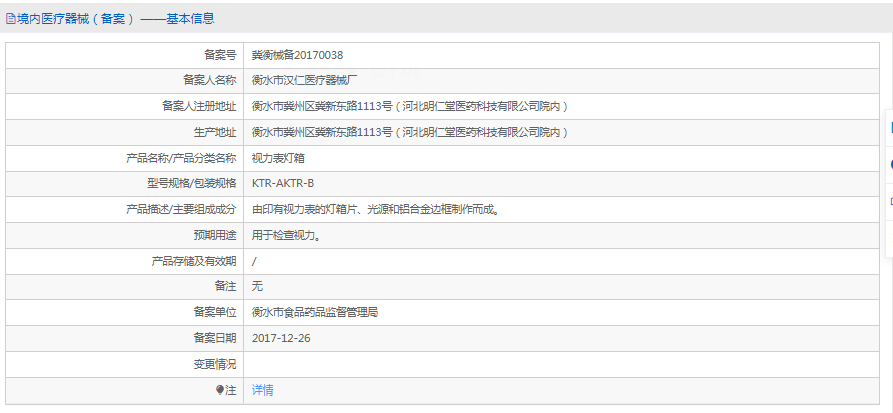
Task: Select the value 用于检查视力。
Action: tap(286, 235)
